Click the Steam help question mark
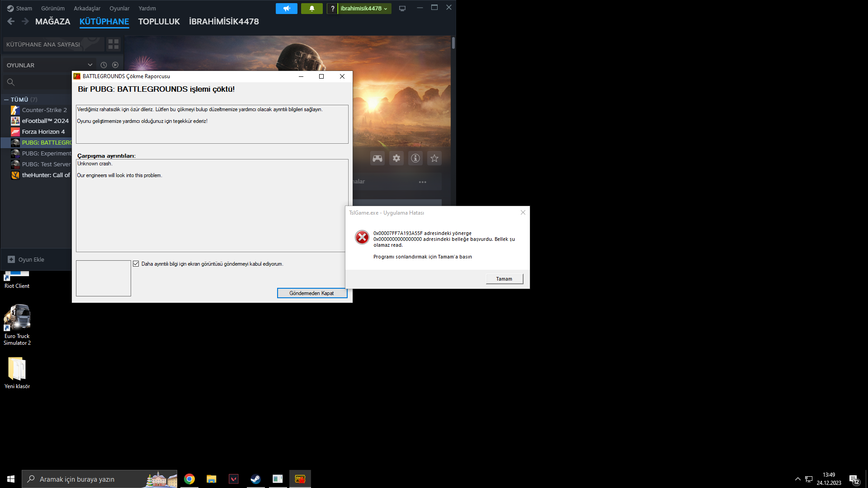This screenshot has width=868, height=488. point(332,9)
